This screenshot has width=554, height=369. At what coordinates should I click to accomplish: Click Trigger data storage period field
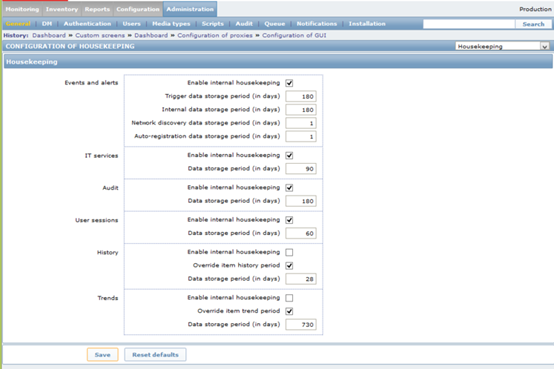(301, 96)
